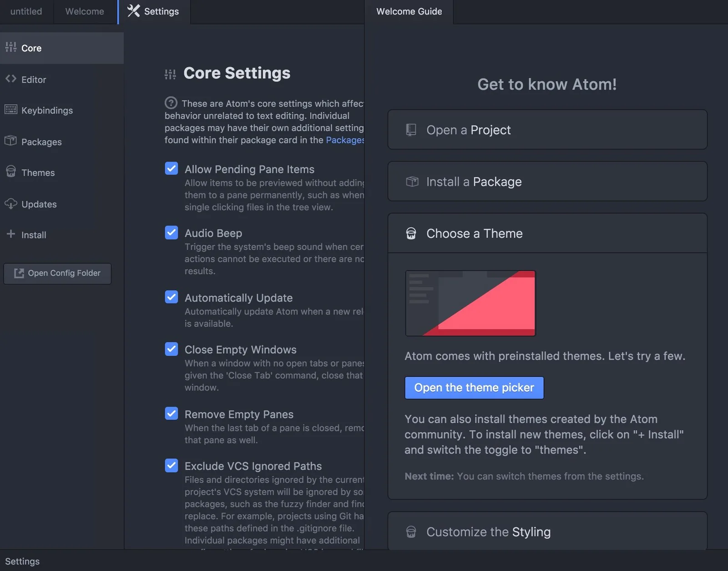Image resolution: width=728 pixels, height=571 pixels.
Task: Click the question mark help icon
Action: point(171,103)
